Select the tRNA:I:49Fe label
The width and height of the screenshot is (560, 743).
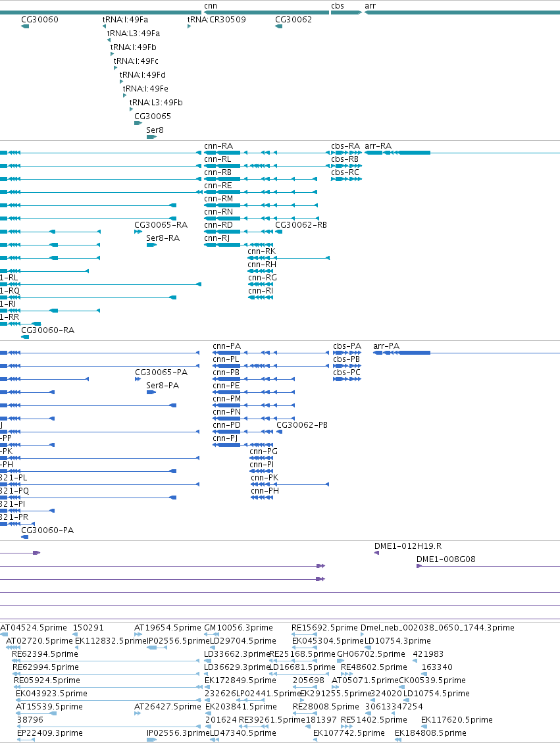(145, 88)
